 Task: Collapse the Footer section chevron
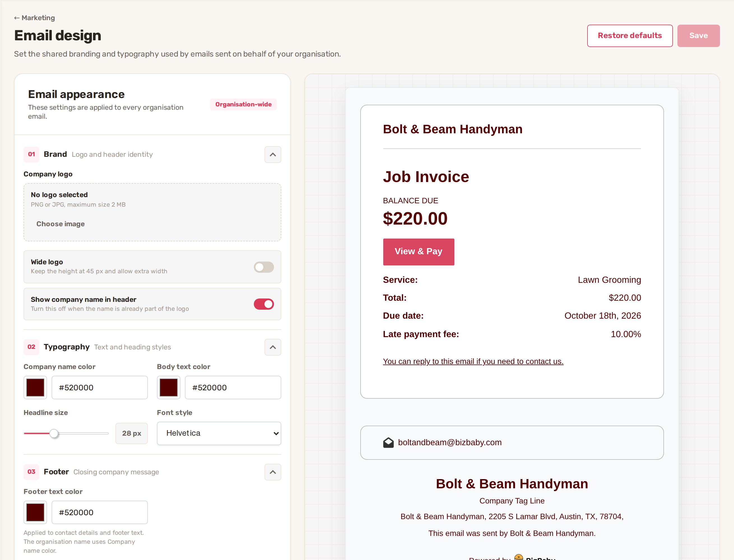click(273, 472)
